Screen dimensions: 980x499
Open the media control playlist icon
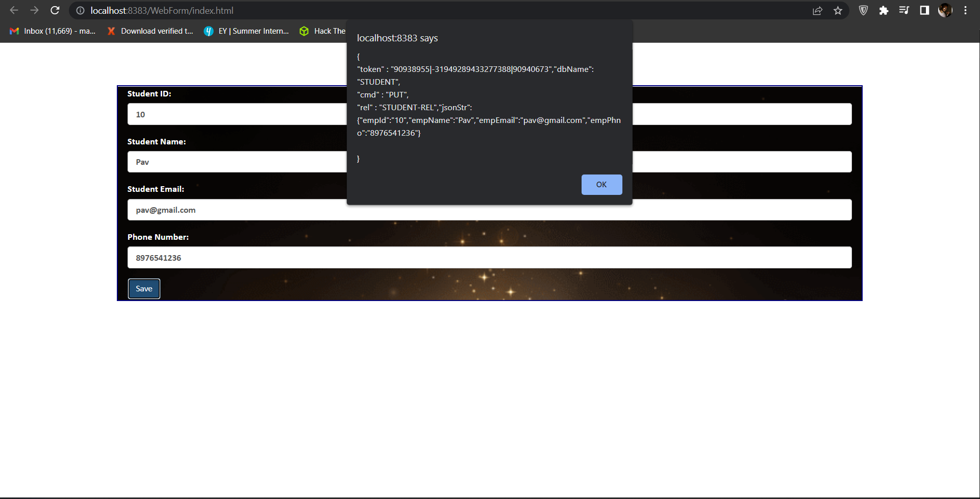tap(904, 10)
